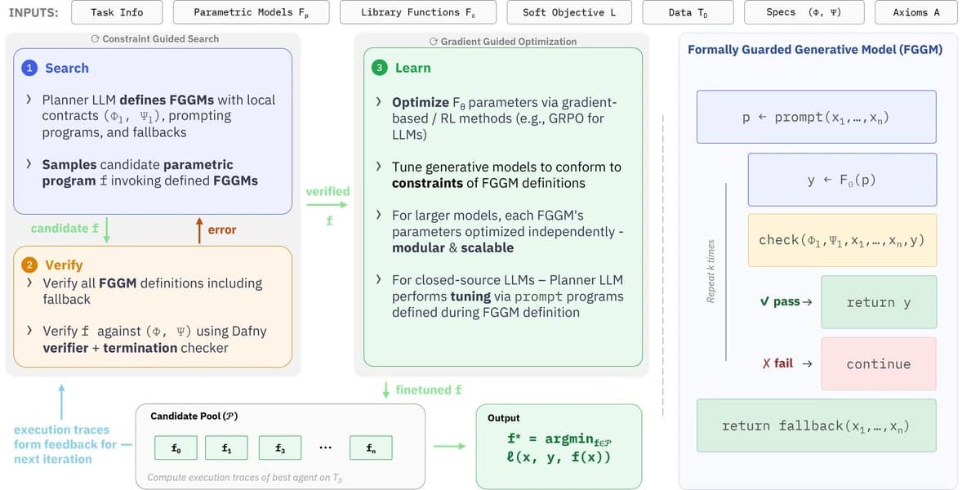
Task: Click the return fallback block
Action: pos(816,425)
